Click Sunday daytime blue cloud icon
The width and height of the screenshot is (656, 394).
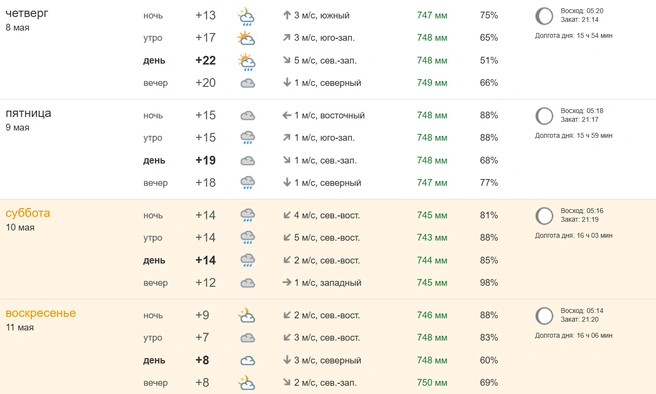point(248,361)
